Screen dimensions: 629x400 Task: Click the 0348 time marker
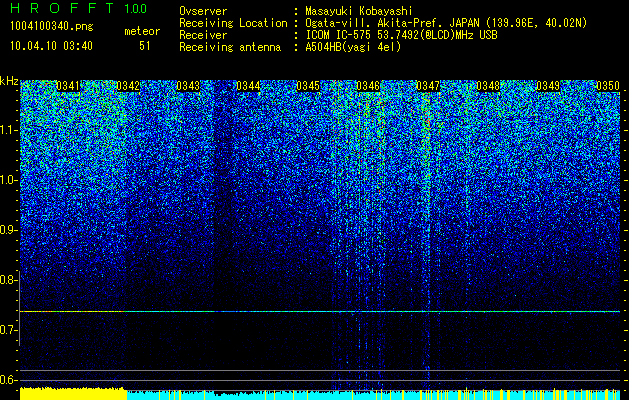pyautogui.click(x=488, y=86)
